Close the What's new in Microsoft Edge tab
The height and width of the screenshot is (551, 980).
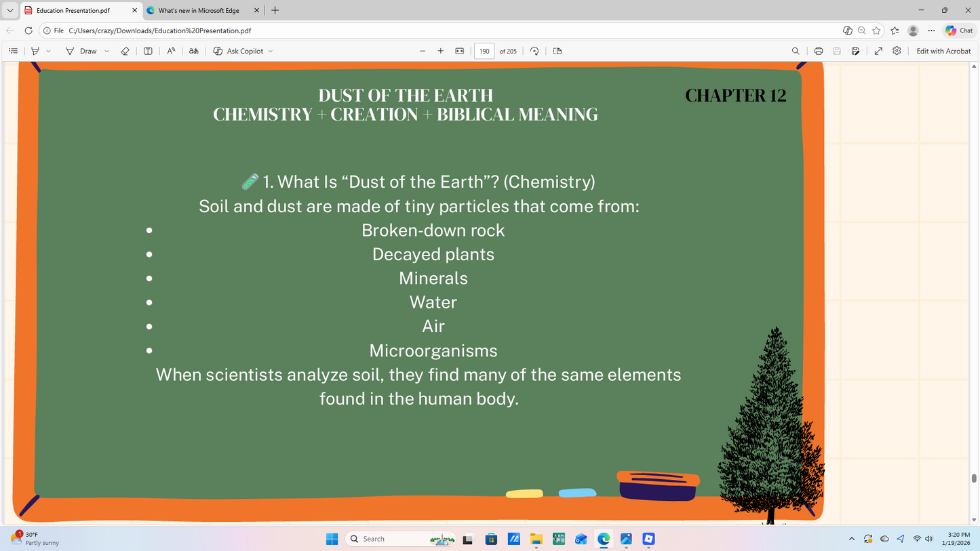pos(256,10)
